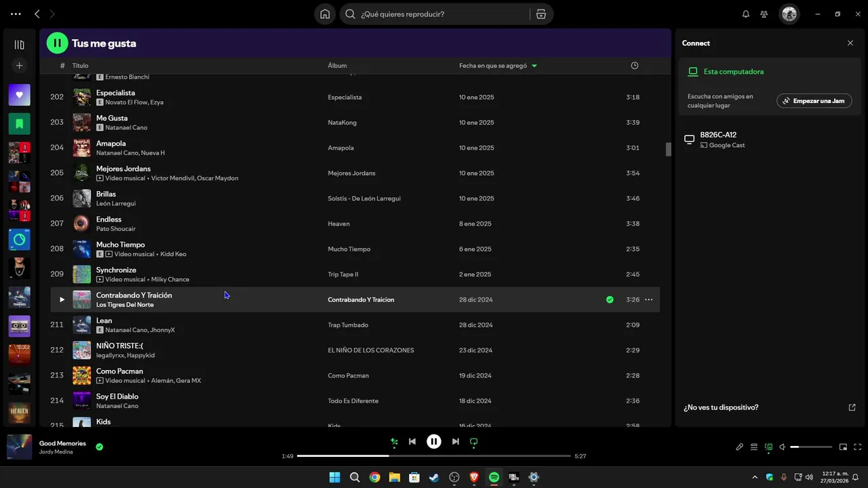Pause playback with the green header button
The width and height of the screenshot is (868, 488).
pyautogui.click(x=57, y=43)
